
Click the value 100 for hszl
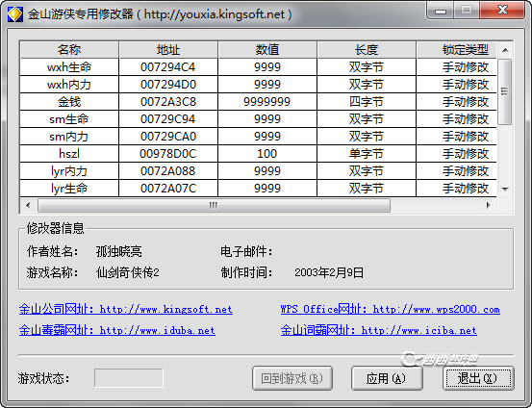[x=267, y=154]
